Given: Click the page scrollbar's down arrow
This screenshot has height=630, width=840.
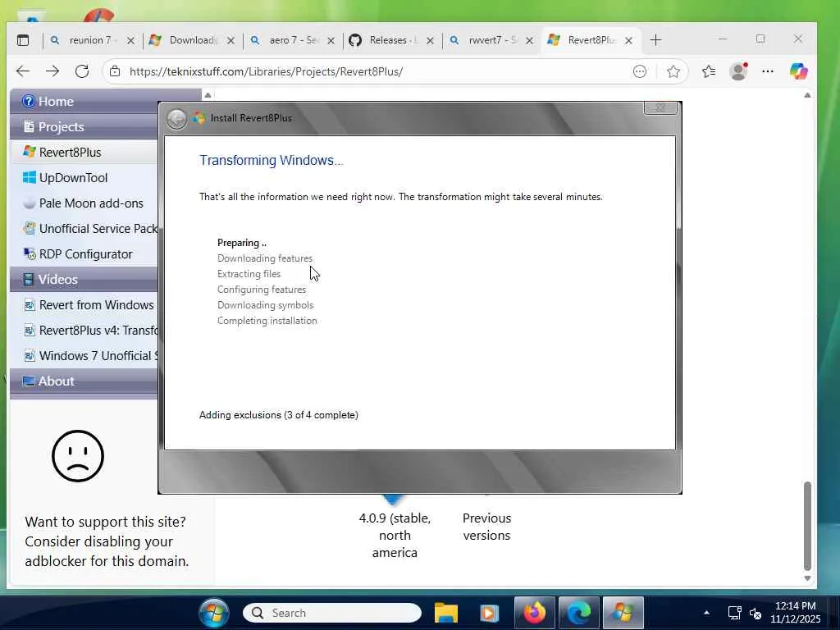Looking at the screenshot, I should [807, 578].
